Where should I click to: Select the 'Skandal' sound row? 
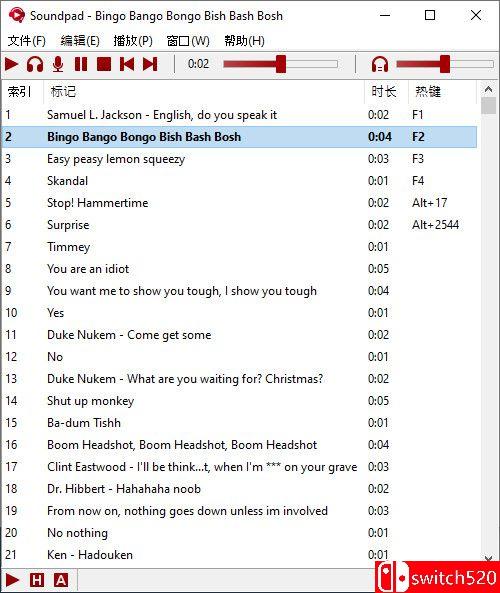click(239, 181)
